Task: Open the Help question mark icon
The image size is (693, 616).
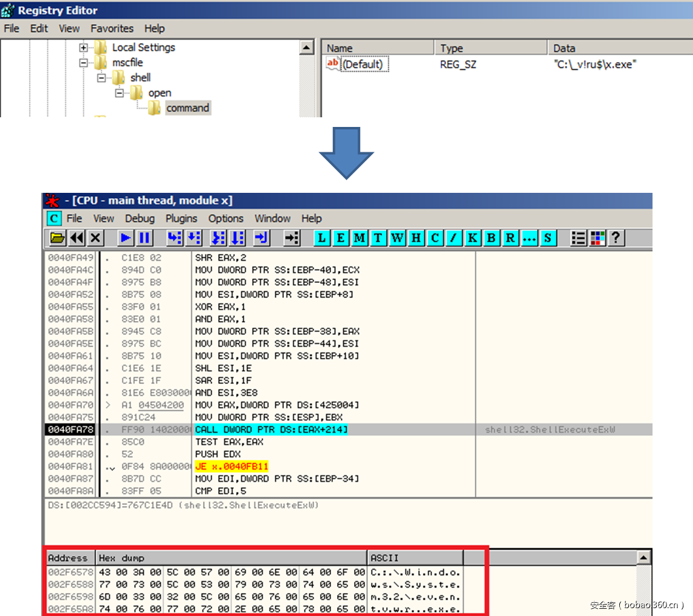Action: click(616, 238)
